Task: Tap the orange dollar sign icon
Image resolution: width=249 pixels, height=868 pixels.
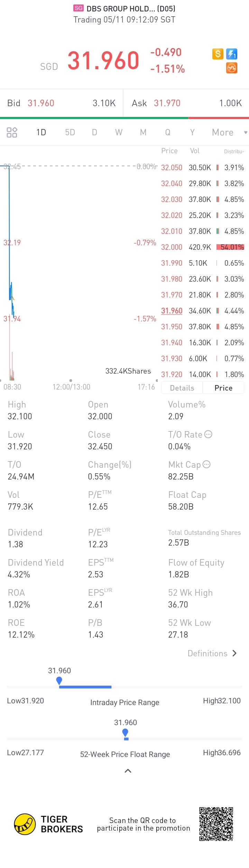Action: click(218, 54)
